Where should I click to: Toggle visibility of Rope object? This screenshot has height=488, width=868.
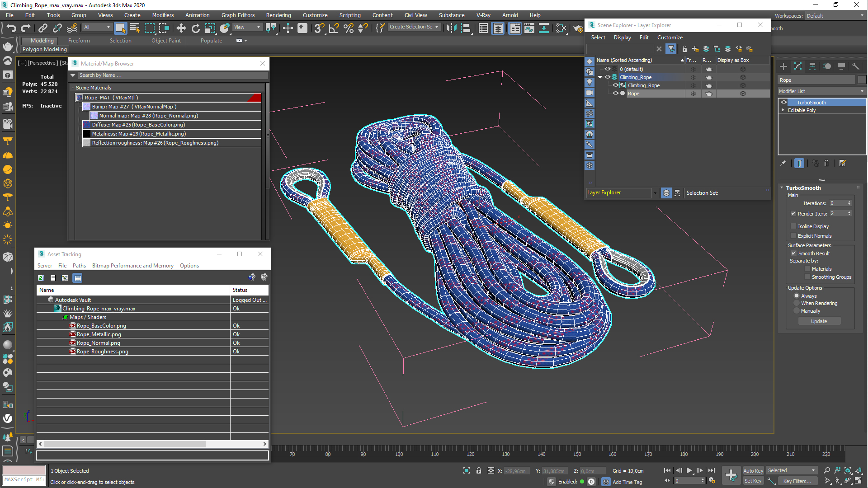(x=615, y=94)
